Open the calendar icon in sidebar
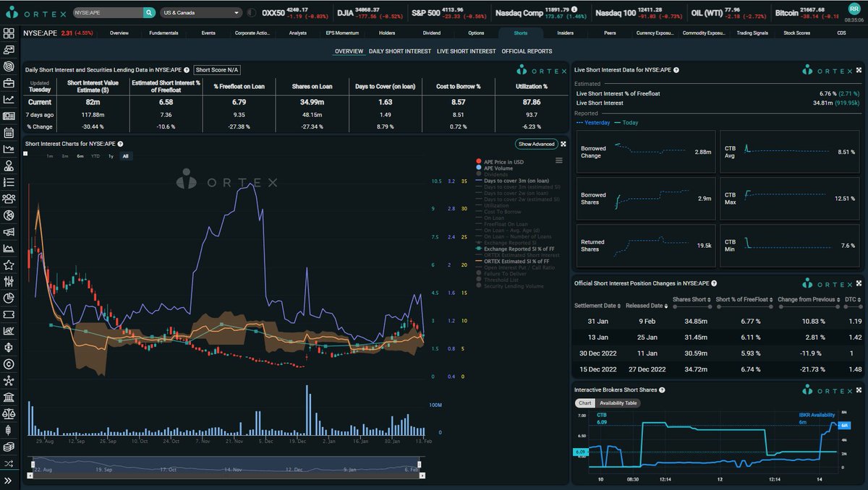 pos(9,132)
